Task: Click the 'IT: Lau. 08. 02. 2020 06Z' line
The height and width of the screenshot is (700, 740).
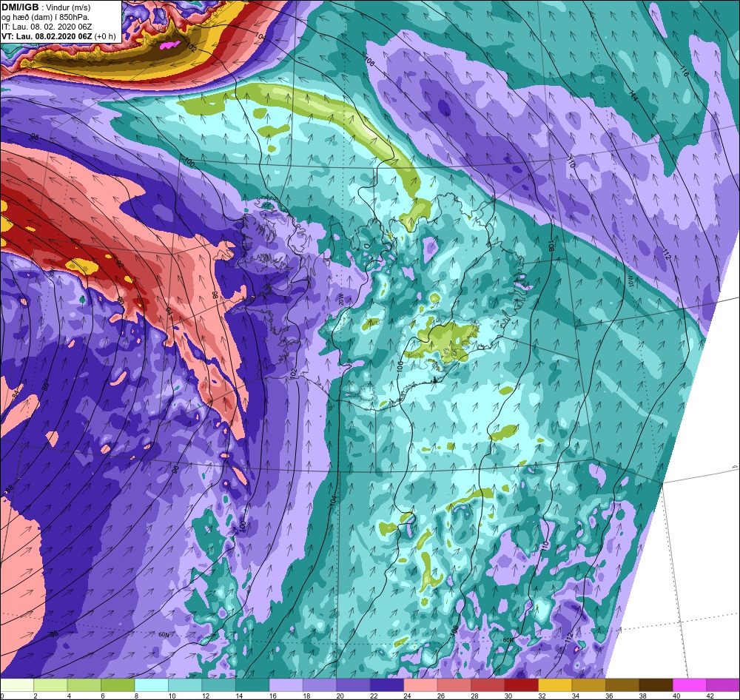Action: tap(47, 27)
